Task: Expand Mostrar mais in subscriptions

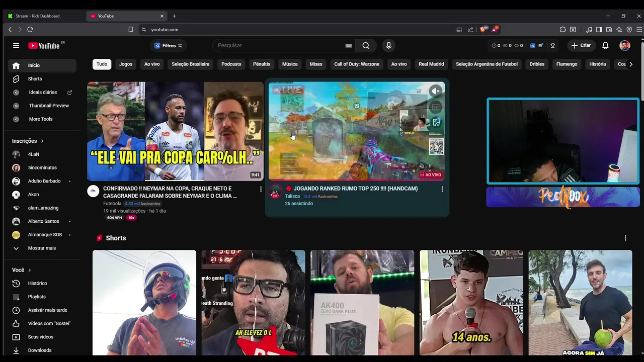Action: [42, 248]
